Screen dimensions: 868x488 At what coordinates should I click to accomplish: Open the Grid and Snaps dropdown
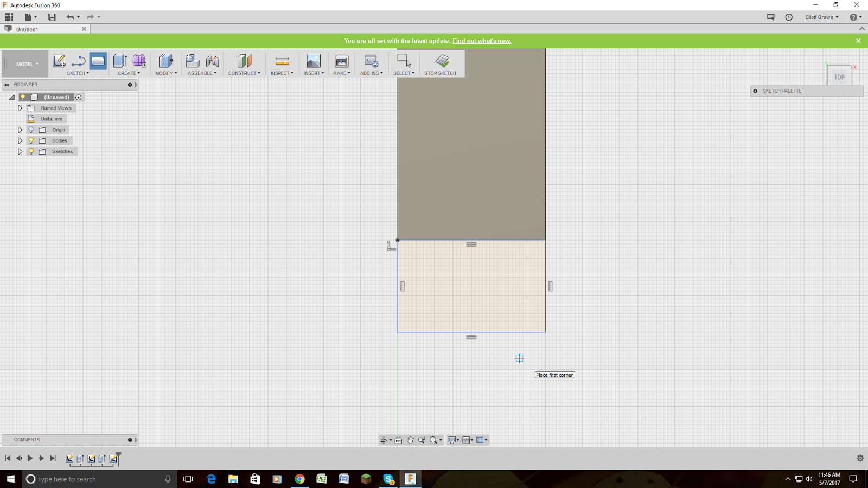[468, 440]
